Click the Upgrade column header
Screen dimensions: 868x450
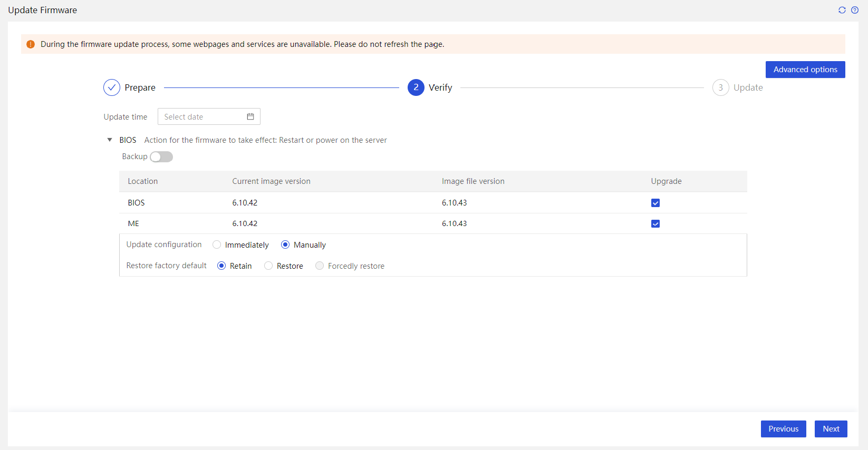coord(667,181)
